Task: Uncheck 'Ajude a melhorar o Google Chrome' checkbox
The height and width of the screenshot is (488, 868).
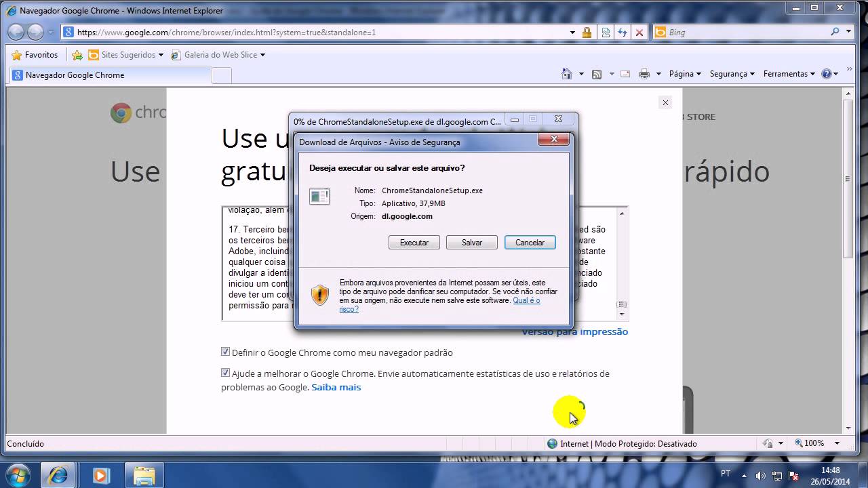Action: [225, 373]
